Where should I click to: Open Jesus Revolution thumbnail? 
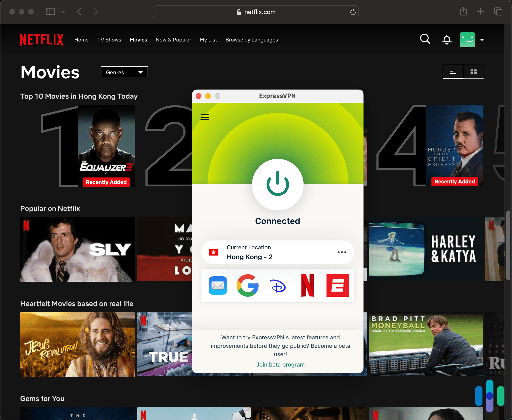(x=78, y=344)
